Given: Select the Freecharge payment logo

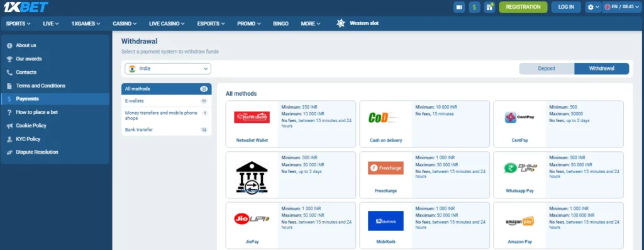Looking at the screenshot, I should coord(386,168).
